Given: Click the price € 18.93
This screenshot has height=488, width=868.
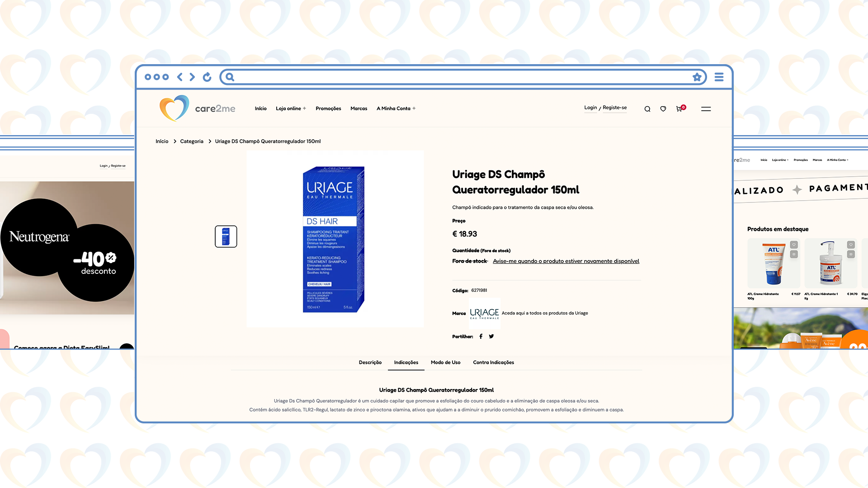Looking at the screenshot, I should click(464, 234).
